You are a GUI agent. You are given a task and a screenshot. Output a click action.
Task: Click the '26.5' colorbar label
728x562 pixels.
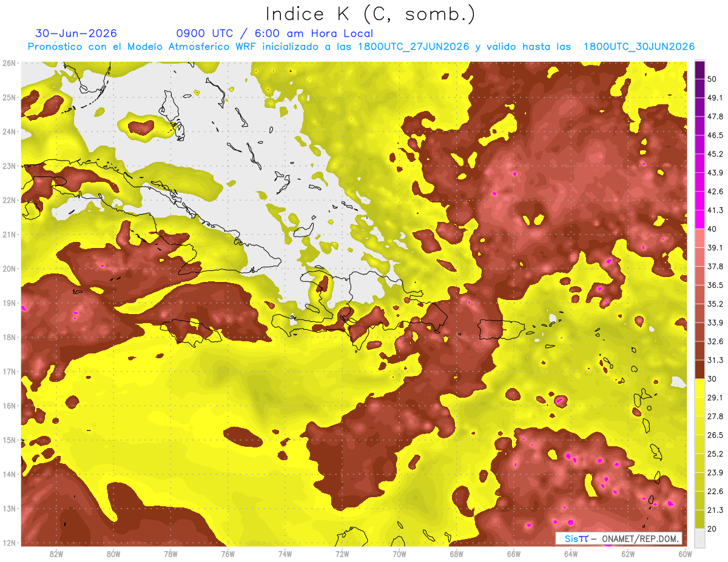click(715, 435)
